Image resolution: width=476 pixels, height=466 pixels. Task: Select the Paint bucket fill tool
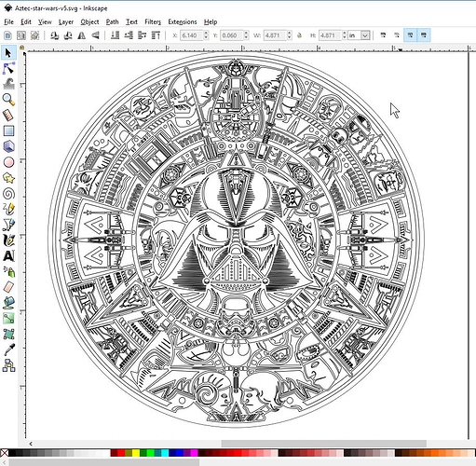point(8,302)
